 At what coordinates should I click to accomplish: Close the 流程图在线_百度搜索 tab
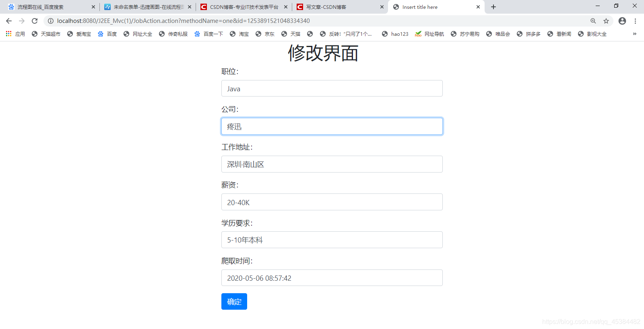93,7
